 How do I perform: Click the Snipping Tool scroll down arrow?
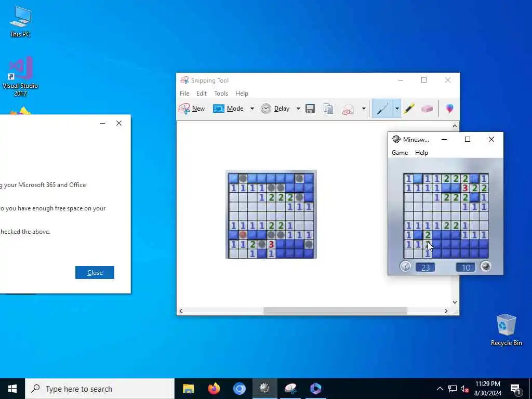point(455,302)
